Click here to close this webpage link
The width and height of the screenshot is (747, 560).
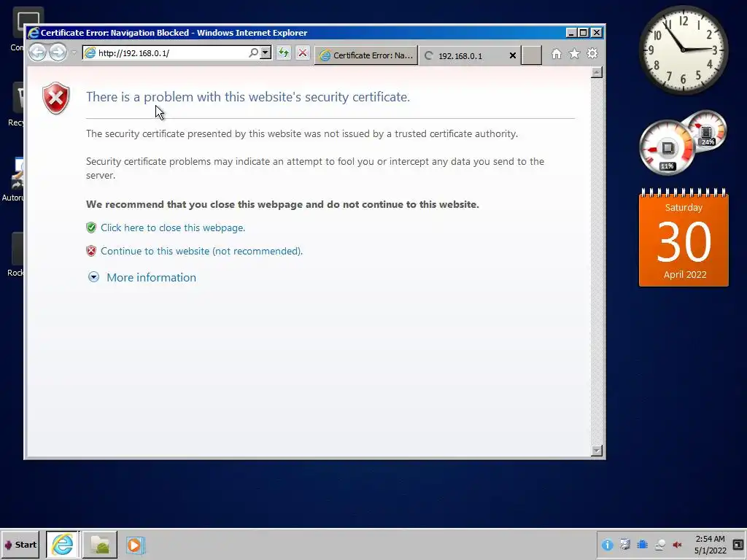[173, 227]
